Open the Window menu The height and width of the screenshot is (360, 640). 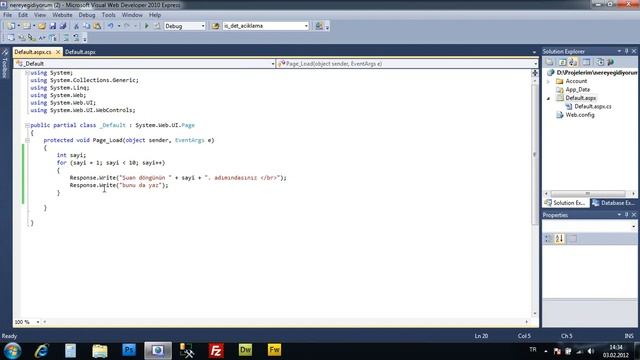[x=132, y=15]
